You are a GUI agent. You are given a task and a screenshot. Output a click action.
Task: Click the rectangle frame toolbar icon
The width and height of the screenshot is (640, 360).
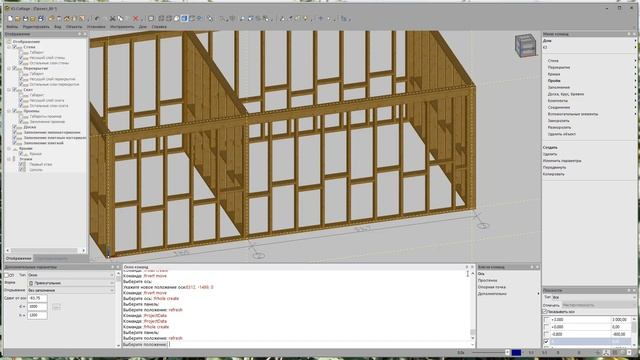coord(151,19)
